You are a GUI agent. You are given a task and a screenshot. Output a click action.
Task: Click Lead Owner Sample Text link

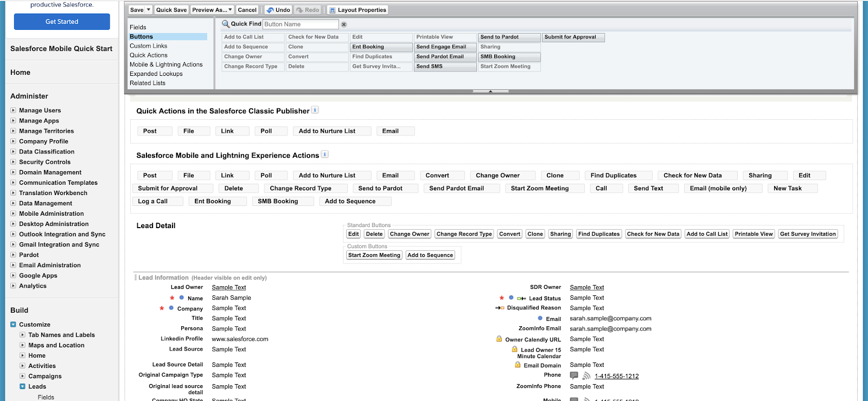(x=228, y=287)
